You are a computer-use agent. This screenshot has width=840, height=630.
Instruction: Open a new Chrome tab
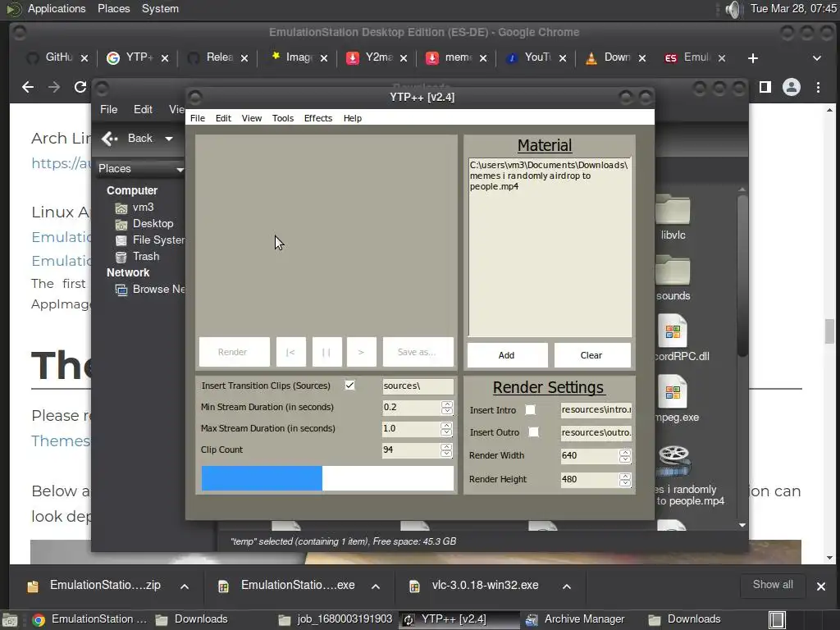pyautogui.click(x=753, y=58)
